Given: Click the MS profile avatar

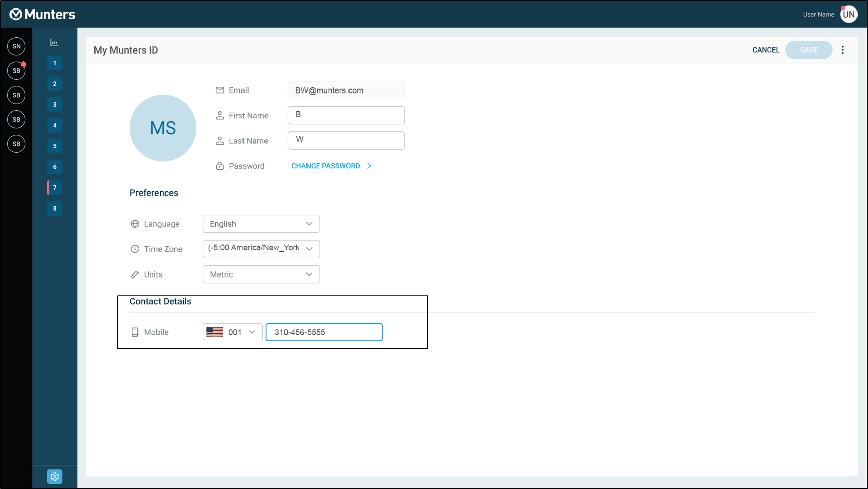Looking at the screenshot, I should tap(163, 128).
